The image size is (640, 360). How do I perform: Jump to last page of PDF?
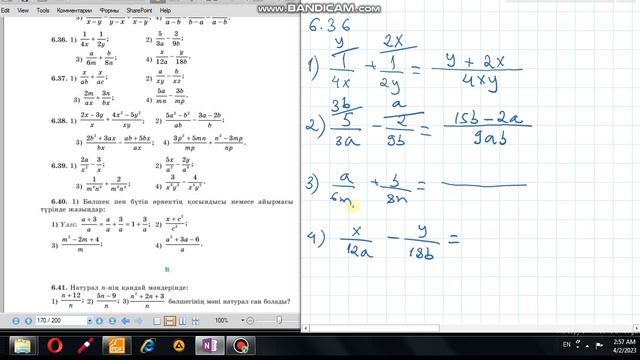pyautogui.click(x=112, y=321)
